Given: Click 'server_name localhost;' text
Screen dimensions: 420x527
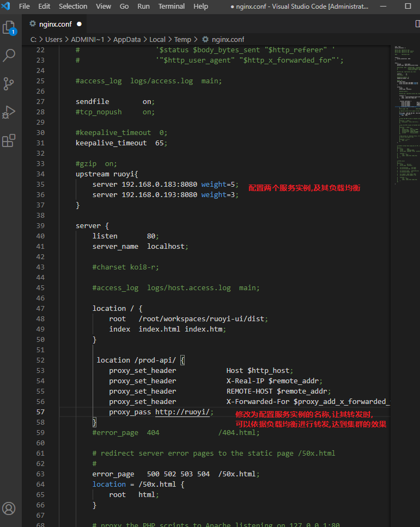Looking at the screenshot, I should [141, 247].
